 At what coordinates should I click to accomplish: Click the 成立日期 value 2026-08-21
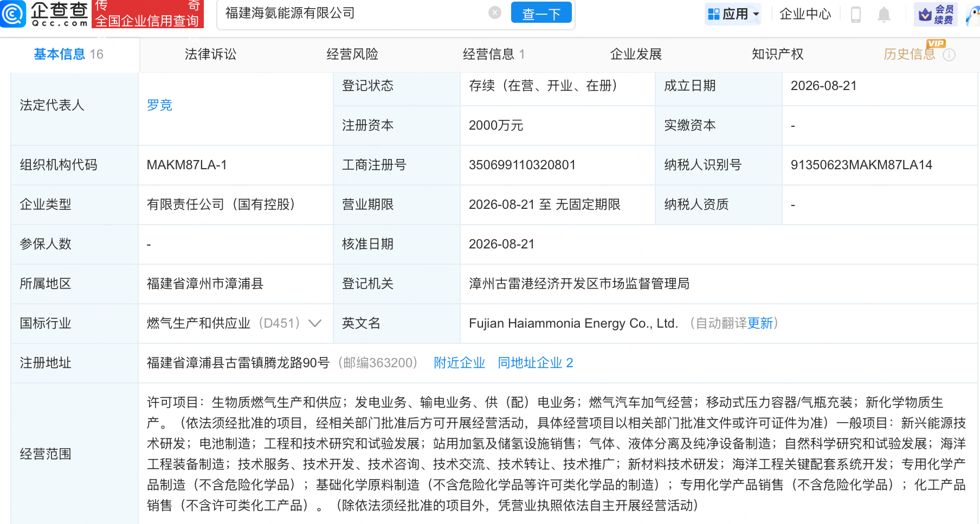pyautogui.click(x=823, y=86)
